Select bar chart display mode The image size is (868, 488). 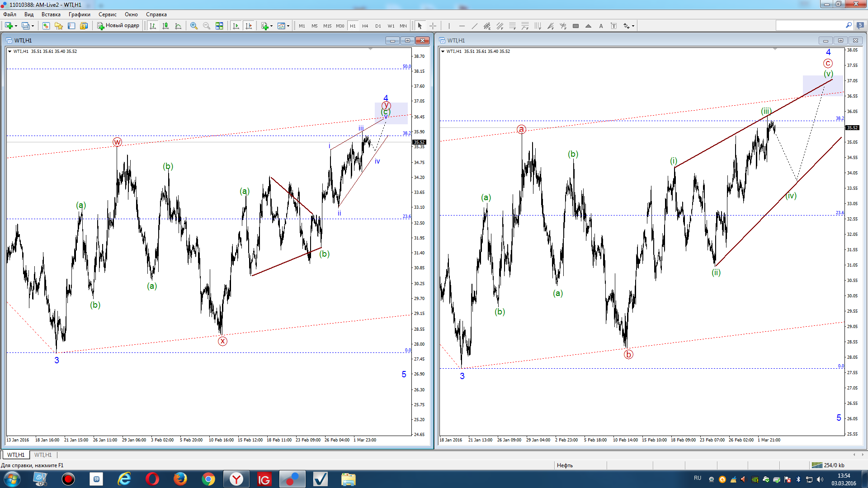coord(153,26)
